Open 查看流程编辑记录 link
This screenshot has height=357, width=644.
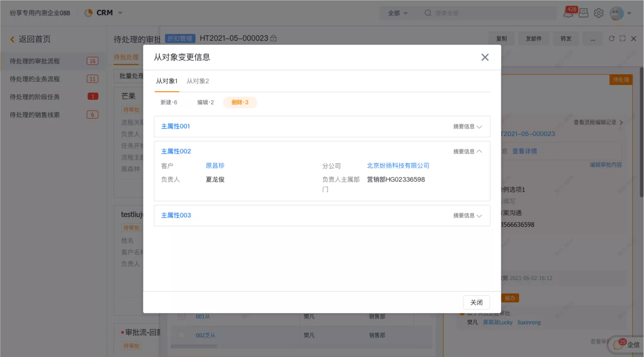click(x=598, y=122)
